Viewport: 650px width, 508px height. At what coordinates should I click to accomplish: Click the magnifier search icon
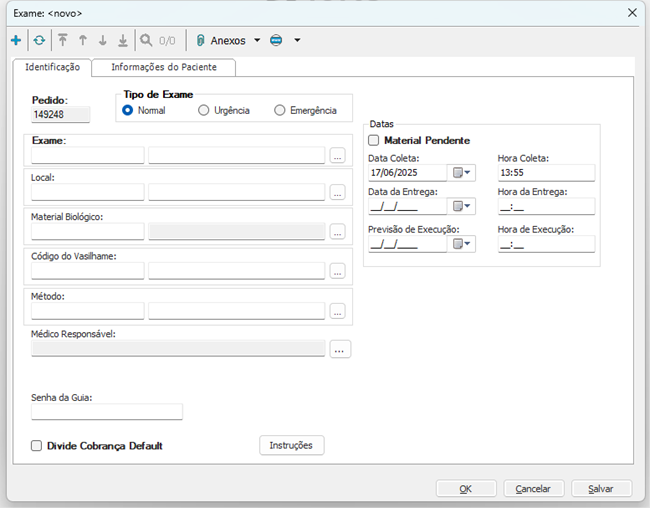click(146, 41)
